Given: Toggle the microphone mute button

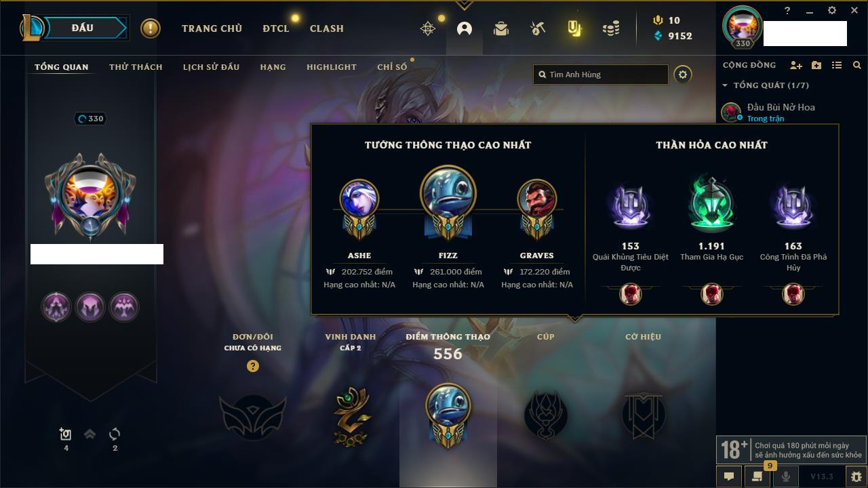Looking at the screenshot, I should coord(786,476).
